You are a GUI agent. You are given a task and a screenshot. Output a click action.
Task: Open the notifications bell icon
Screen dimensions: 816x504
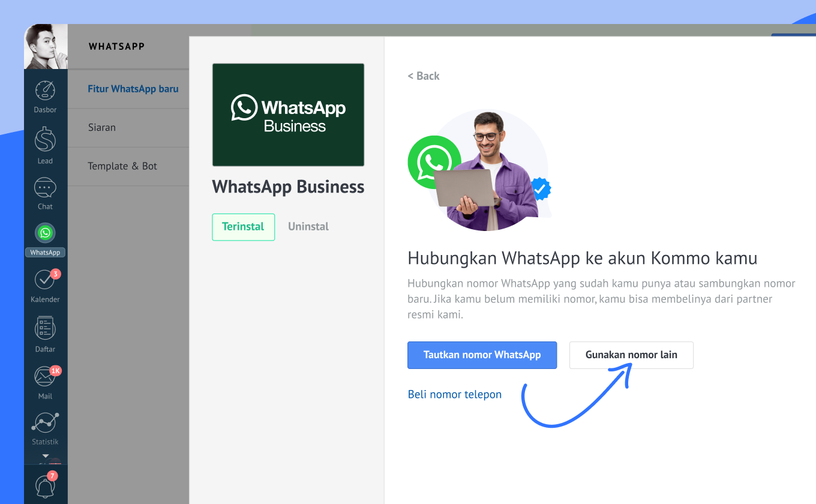[46, 485]
